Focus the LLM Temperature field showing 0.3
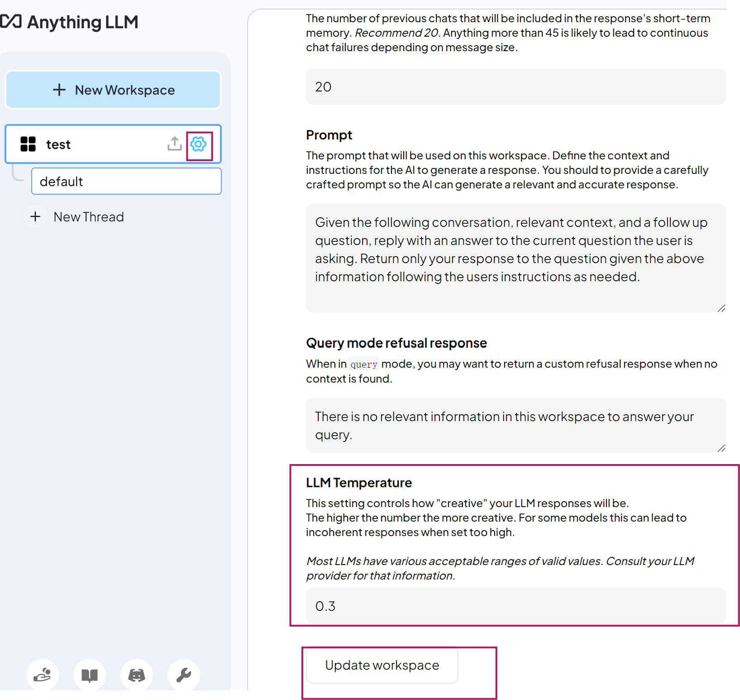 pyautogui.click(x=516, y=606)
